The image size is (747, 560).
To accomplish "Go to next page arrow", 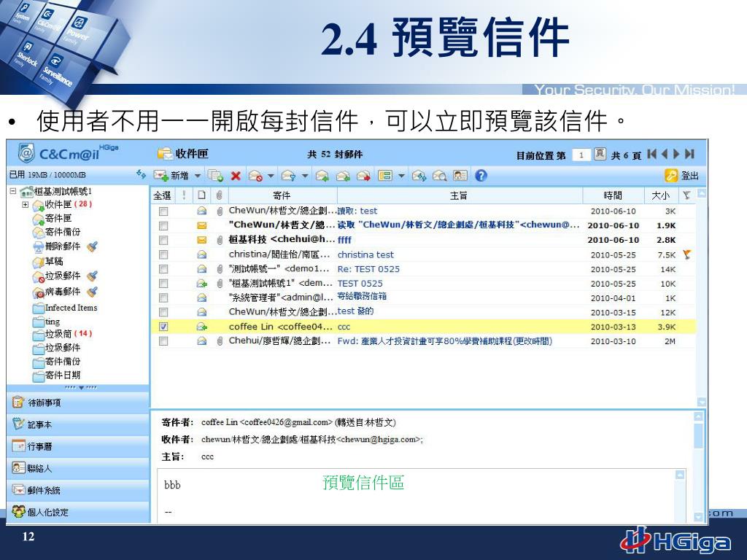I will coord(676,155).
